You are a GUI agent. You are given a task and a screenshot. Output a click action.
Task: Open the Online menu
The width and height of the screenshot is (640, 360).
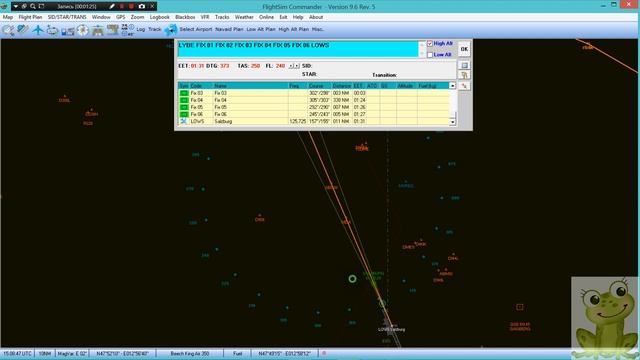click(266, 17)
